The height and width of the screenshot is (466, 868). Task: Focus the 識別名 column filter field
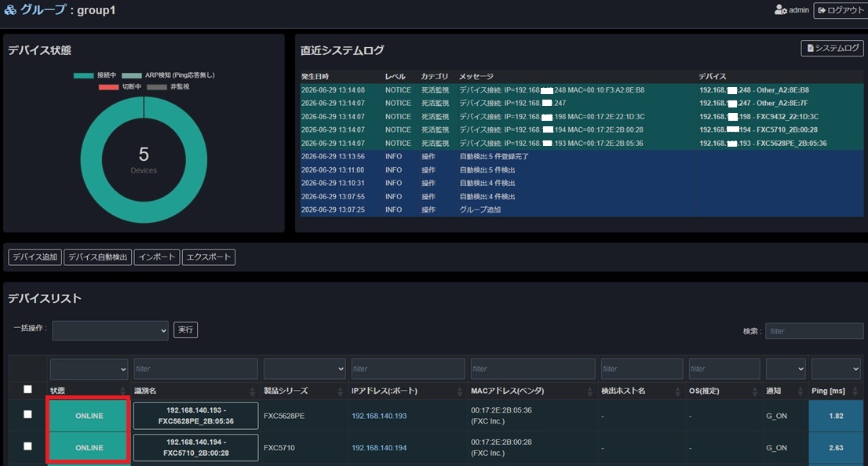[x=195, y=369]
